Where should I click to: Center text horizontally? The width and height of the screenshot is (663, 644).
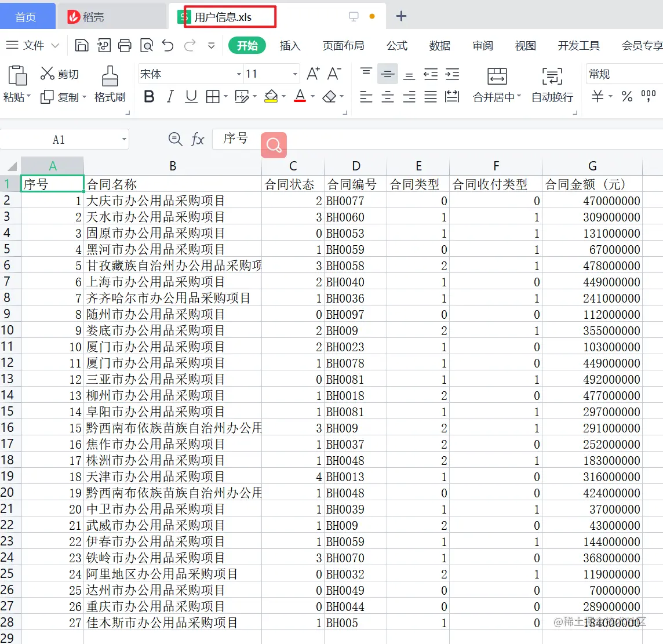click(387, 97)
